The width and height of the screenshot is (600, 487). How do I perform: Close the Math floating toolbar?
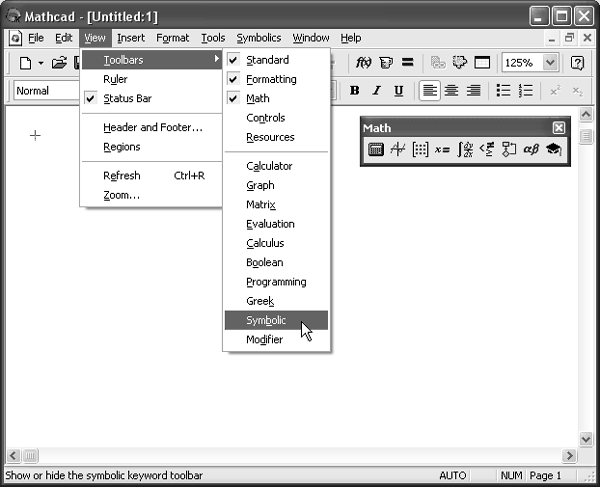(x=559, y=128)
